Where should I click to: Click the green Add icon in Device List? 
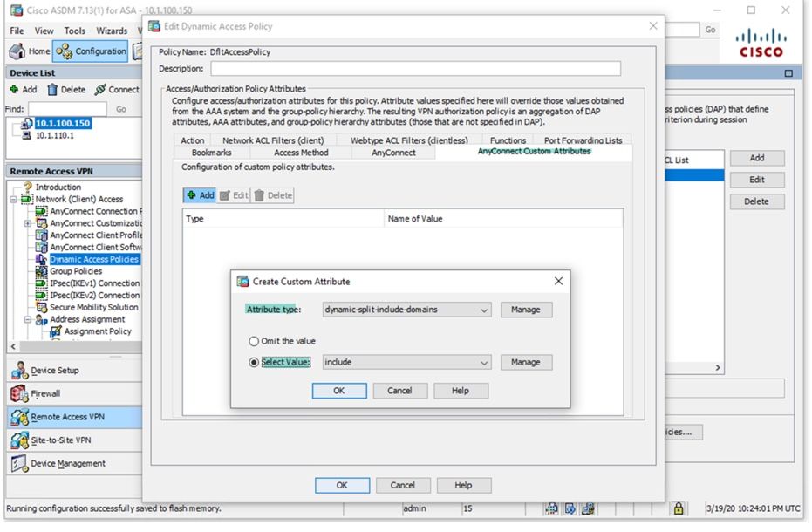(x=14, y=89)
